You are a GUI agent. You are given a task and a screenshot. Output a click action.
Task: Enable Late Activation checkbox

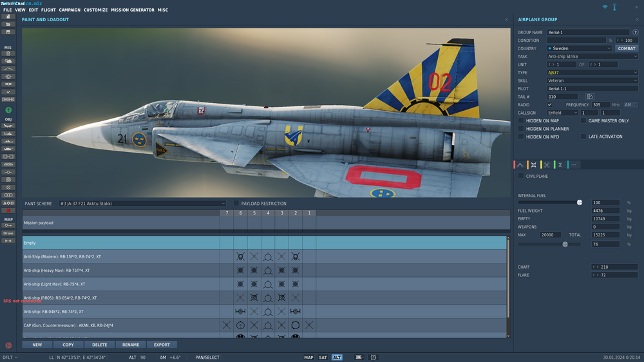point(583,137)
